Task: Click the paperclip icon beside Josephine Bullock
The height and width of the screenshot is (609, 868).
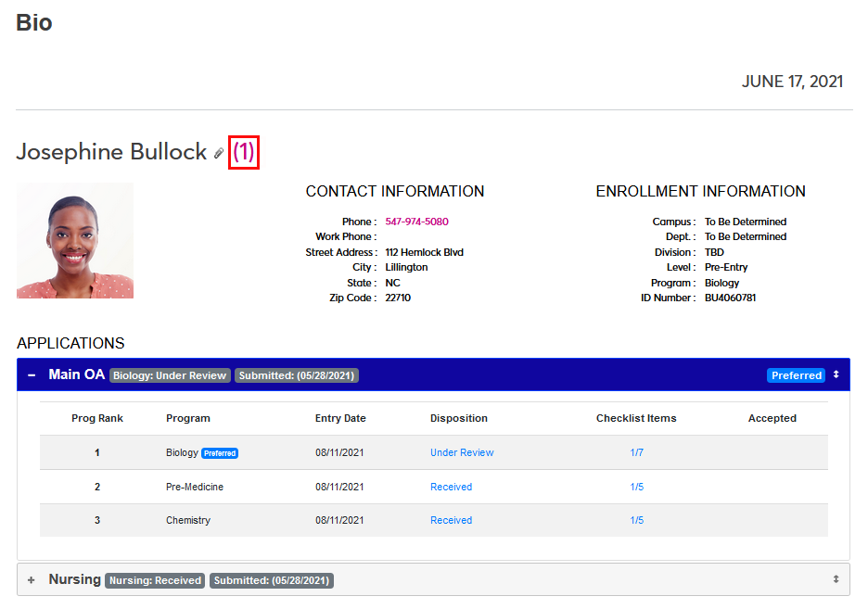Action: (219, 154)
